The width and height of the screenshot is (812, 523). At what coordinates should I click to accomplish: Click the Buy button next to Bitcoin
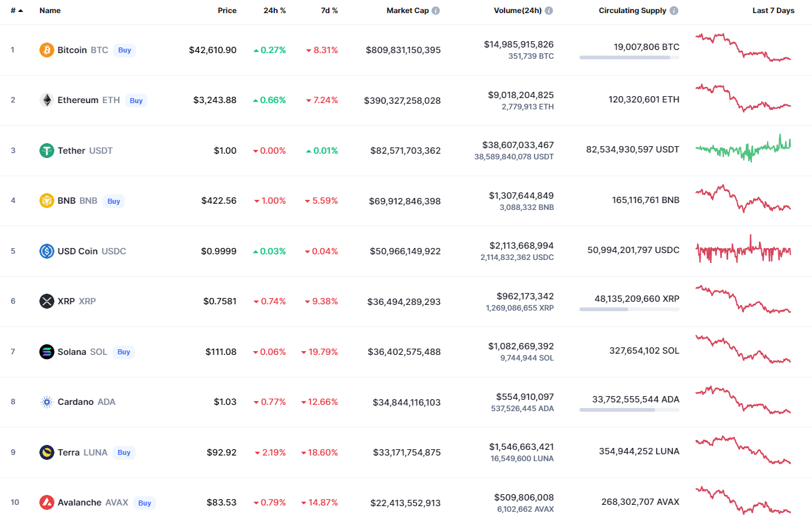coord(125,50)
